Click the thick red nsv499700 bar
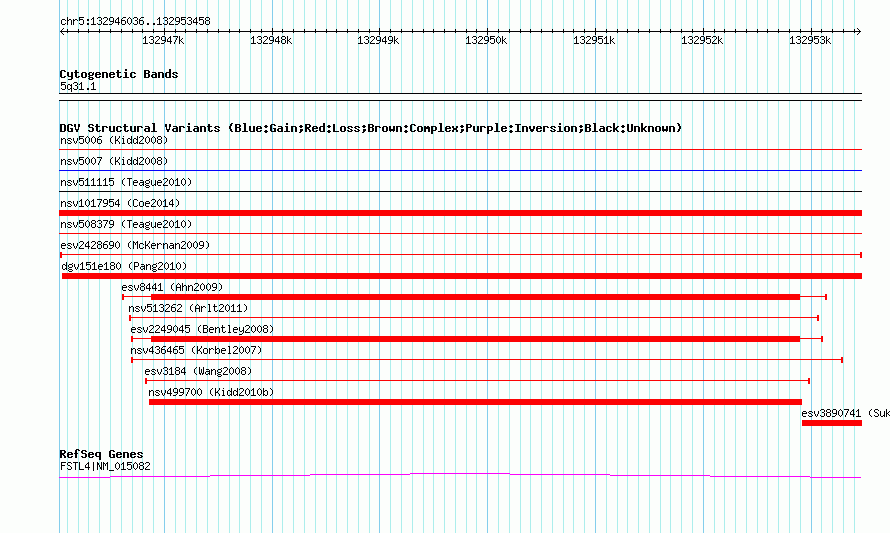890x533 pixels. [475, 402]
